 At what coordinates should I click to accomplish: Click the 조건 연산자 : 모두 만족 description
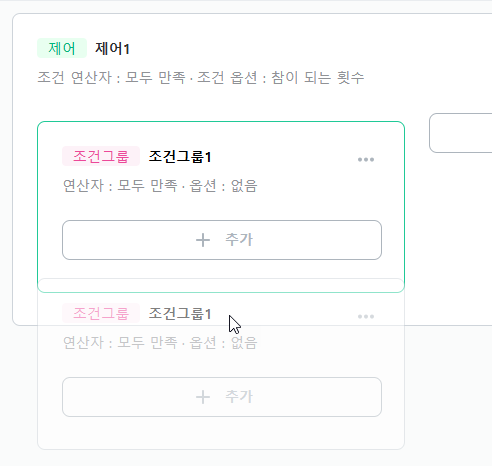tap(111, 78)
